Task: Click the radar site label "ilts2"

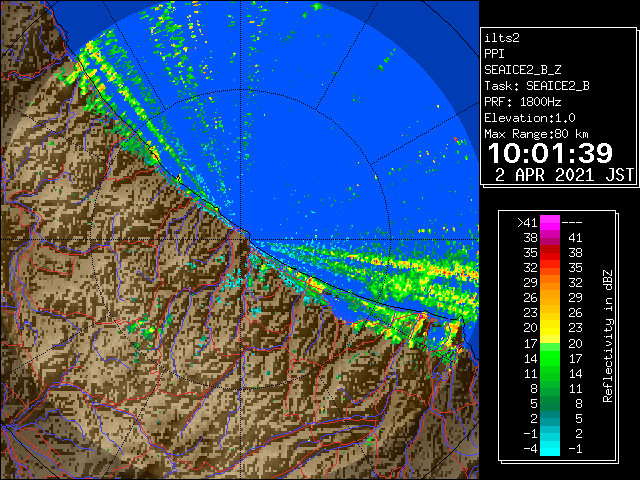Action: [502, 38]
